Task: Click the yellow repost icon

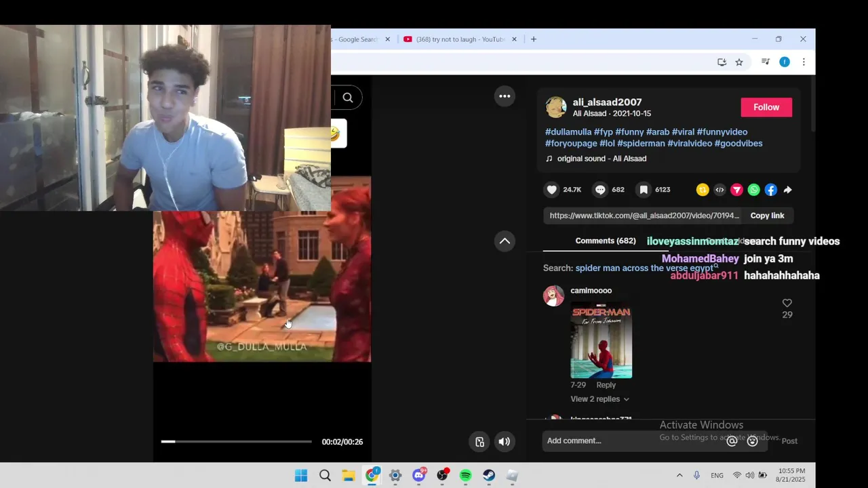Action: (x=703, y=190)
